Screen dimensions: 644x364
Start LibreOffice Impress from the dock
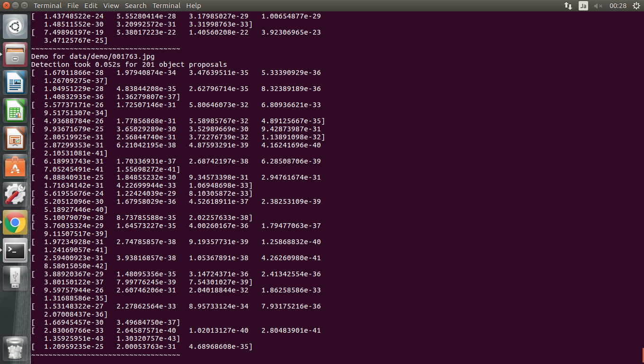(15, 138)
